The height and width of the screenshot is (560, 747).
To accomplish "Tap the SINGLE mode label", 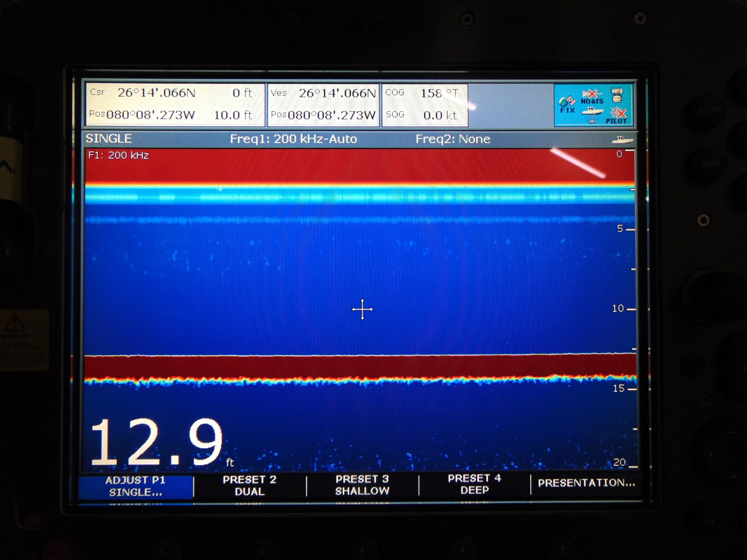I will (109, 139).
